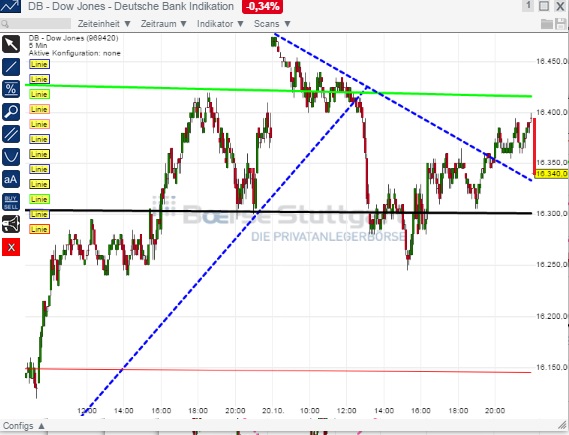Screen dimensions: 569x435
Task: Click the floppy disk save icon
Action: [x=561, y=24]
